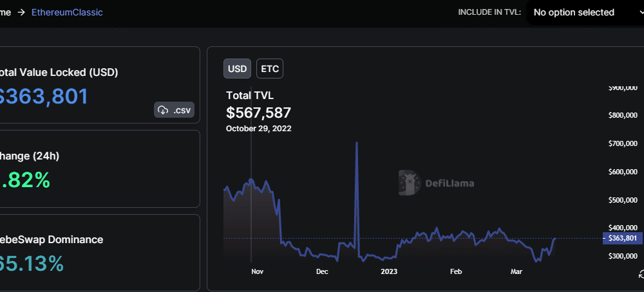Click the $363,801 price tag on chart axis
The width and height of the screenshot is (644, 292).
pyautogui.click(x=622, y=238)
